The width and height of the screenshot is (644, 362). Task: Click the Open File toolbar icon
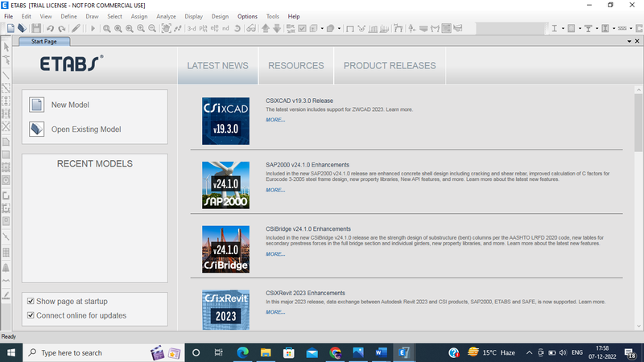(x=22, y=28)
